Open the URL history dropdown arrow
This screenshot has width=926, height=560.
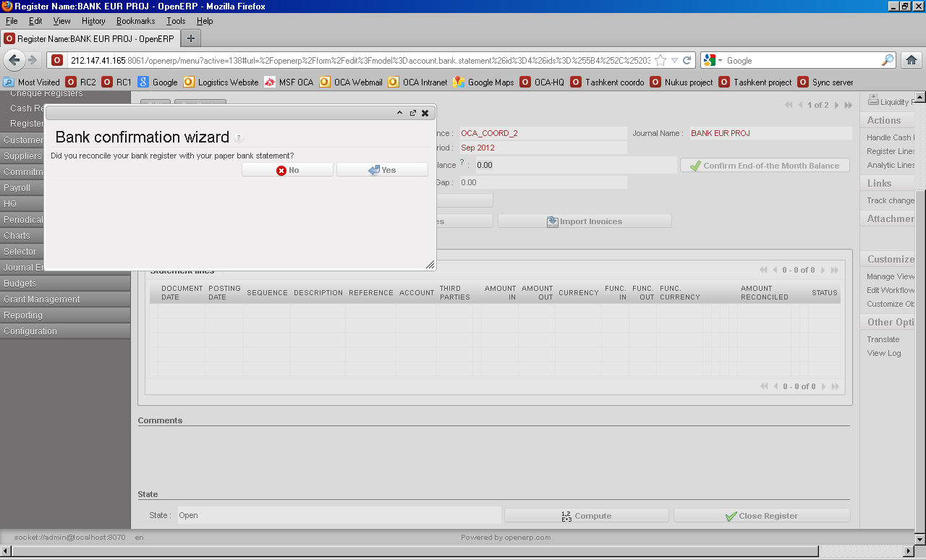[x=674, y=61]
